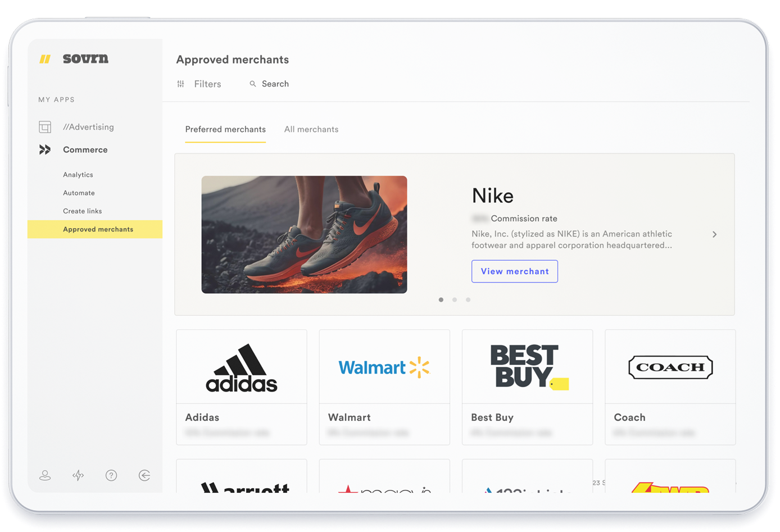The image size is (780, 532).
Task: Click the Nike heading in the banner
Action: point(493,195)
